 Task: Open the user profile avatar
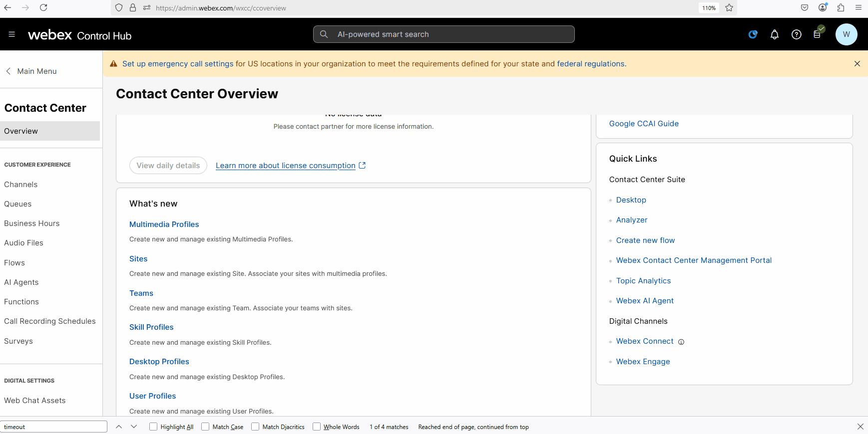coord(846,34)
